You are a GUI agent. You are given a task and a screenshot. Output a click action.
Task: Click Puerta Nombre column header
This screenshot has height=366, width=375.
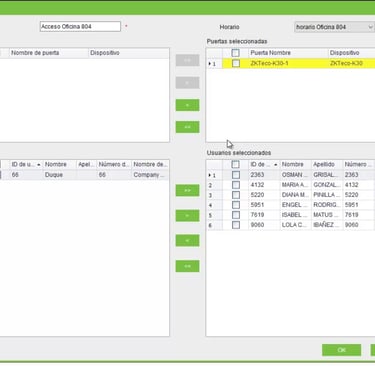click(x=288, y=53)
